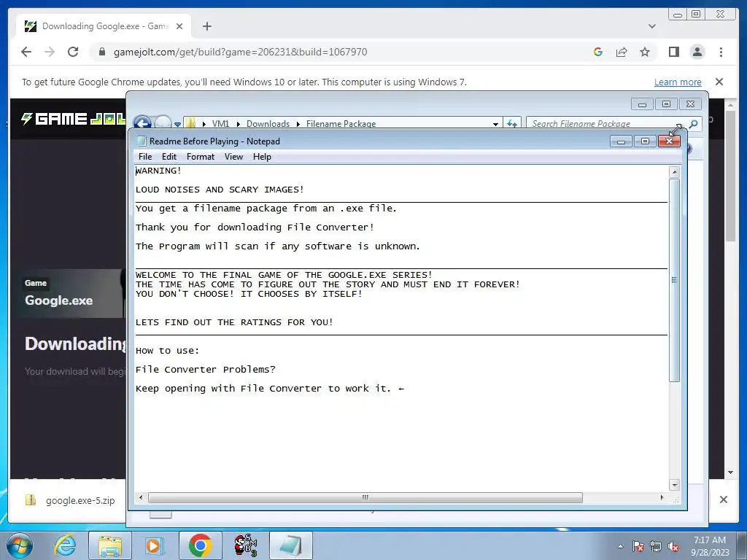Open the Help menu in Notepad
The height and width of the screenshot is (560, 747).
point(262,157)
